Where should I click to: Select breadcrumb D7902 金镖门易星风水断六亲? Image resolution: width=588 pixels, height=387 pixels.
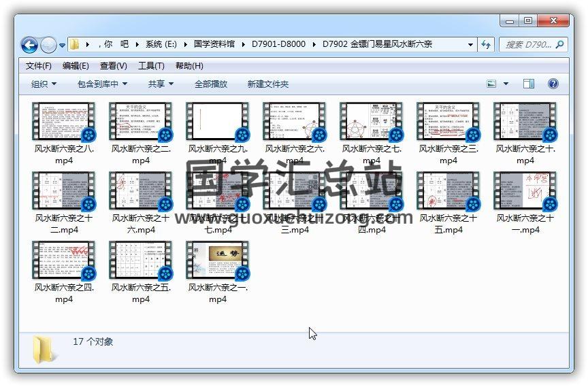coord(377,44)
